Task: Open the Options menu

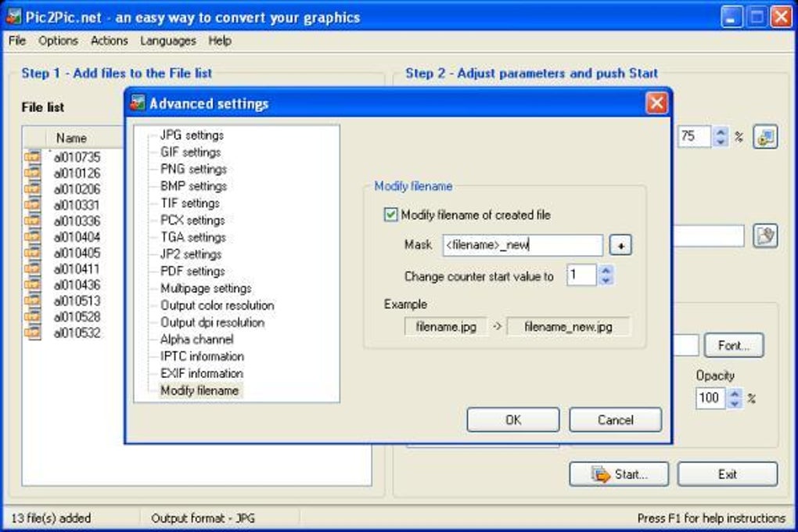Action: click(x=58, y=41)
